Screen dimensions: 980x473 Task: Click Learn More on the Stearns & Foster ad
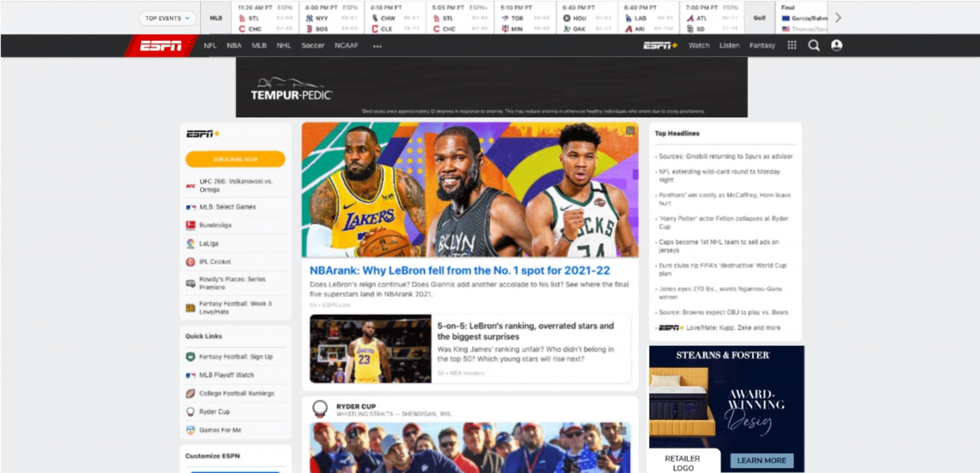(x=761, y=460)
